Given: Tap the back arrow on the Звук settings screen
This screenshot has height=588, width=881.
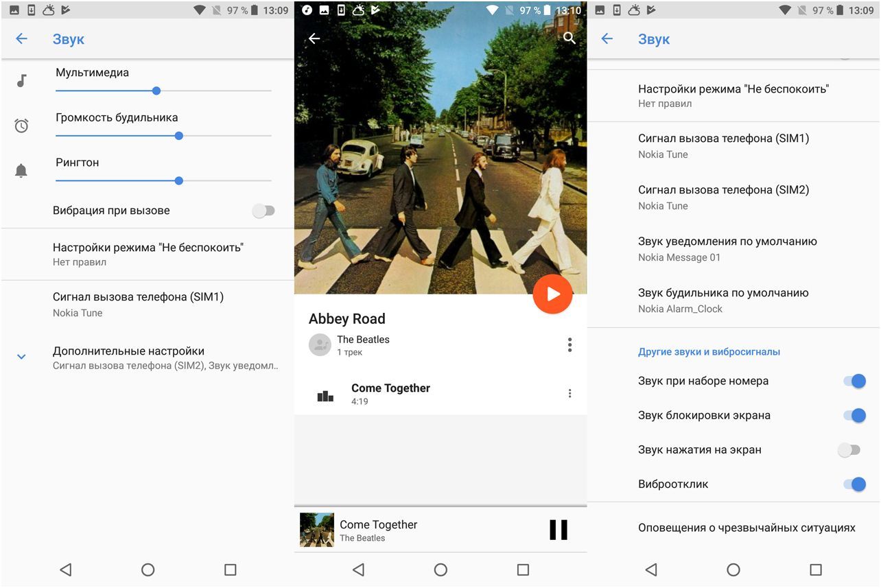Looking at the screenshot, I should pyautogui.click(x=21, y=38).
